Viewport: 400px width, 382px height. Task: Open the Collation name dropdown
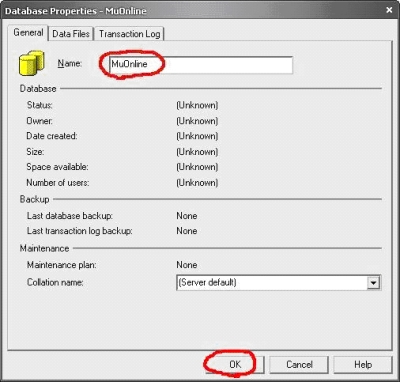278,283
